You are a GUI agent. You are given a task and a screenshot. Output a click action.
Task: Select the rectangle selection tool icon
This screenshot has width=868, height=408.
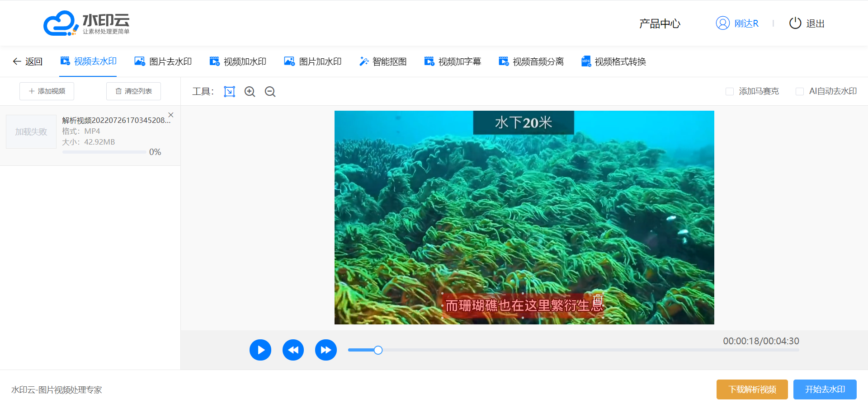click(x=230, y=92)
